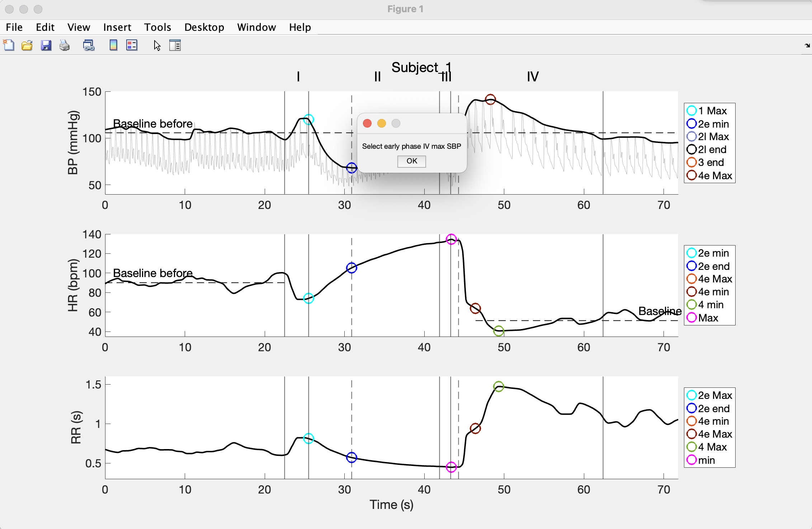This screenshot has width=812, height=529.
Task: Open the Desktop menu
Action: [204, 27]
